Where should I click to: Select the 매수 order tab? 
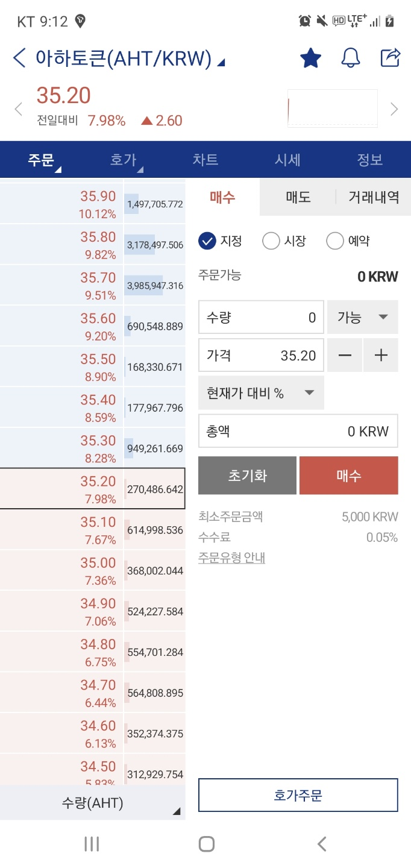222,197
